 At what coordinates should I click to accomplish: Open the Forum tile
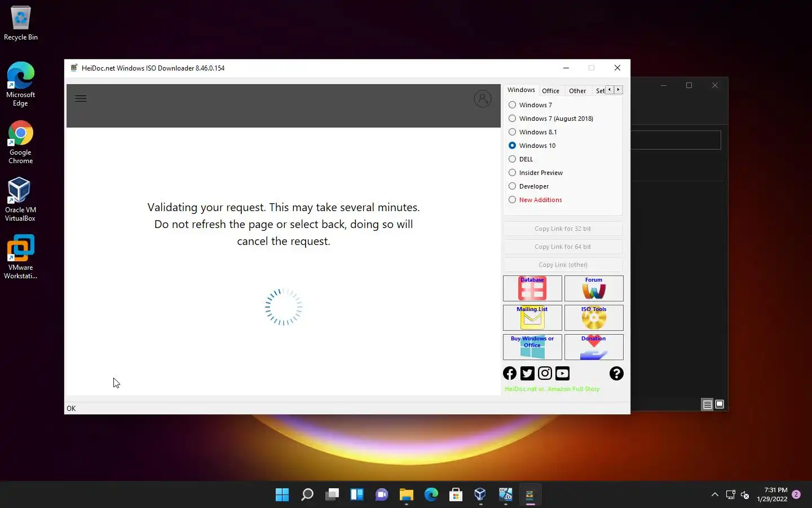click(x=594, y=288)
